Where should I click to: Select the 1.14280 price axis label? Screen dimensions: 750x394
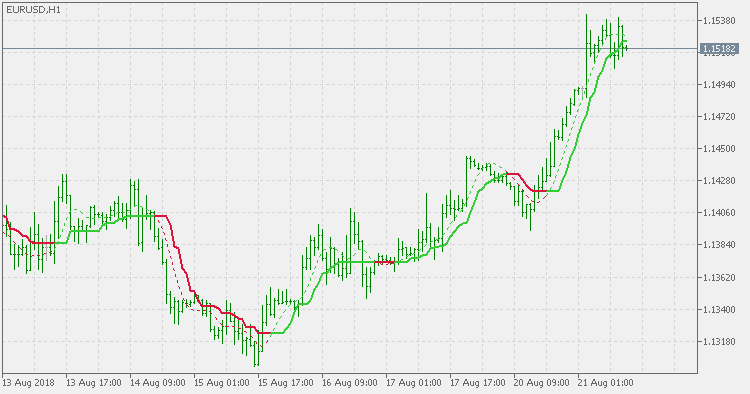719,181
